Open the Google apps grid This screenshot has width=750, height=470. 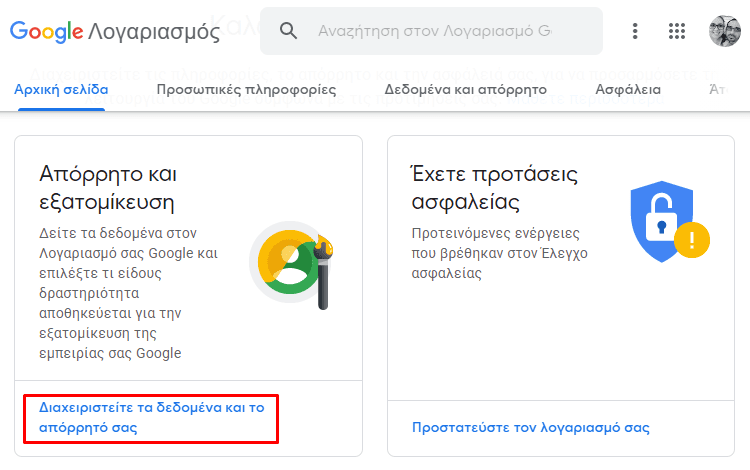677,31
